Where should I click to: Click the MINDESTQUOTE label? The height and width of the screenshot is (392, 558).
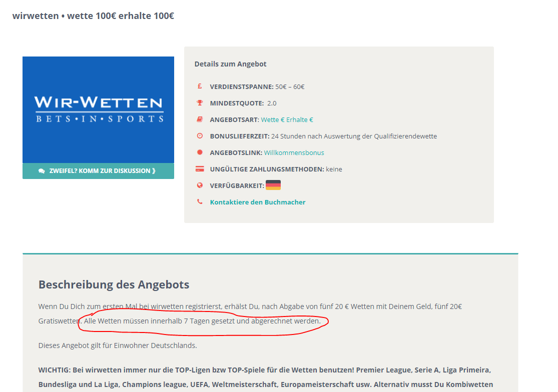(x=237, y=103)
